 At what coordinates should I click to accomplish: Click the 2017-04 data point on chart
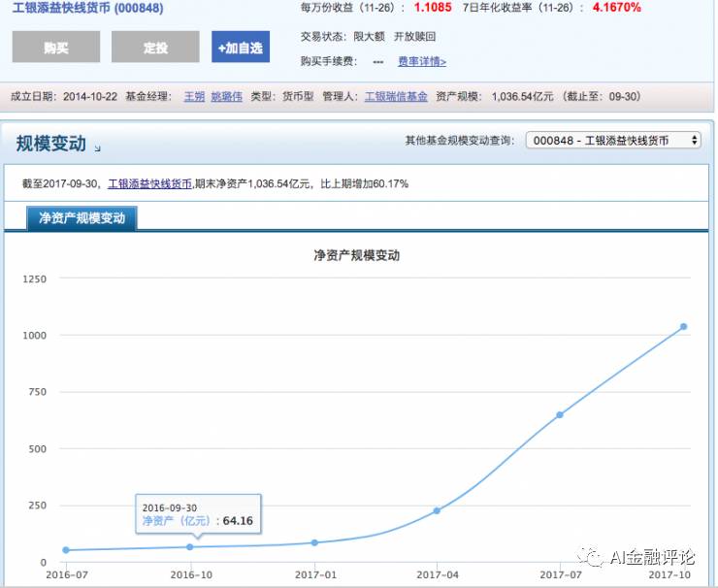click(437, 510)
